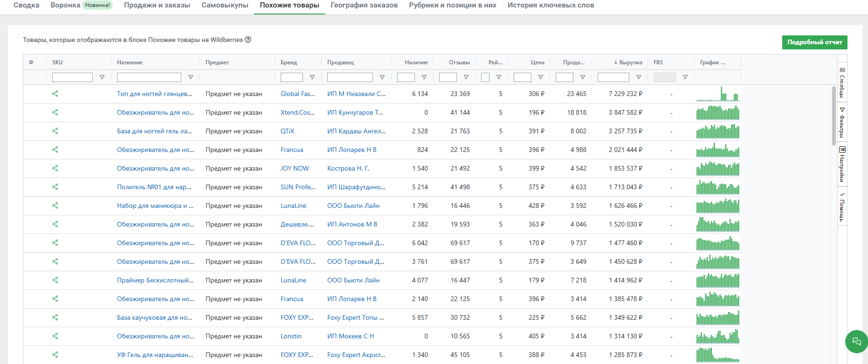Open Отзывы column filter funnel
Screen dimensions: 868x364
coord(466,77)
